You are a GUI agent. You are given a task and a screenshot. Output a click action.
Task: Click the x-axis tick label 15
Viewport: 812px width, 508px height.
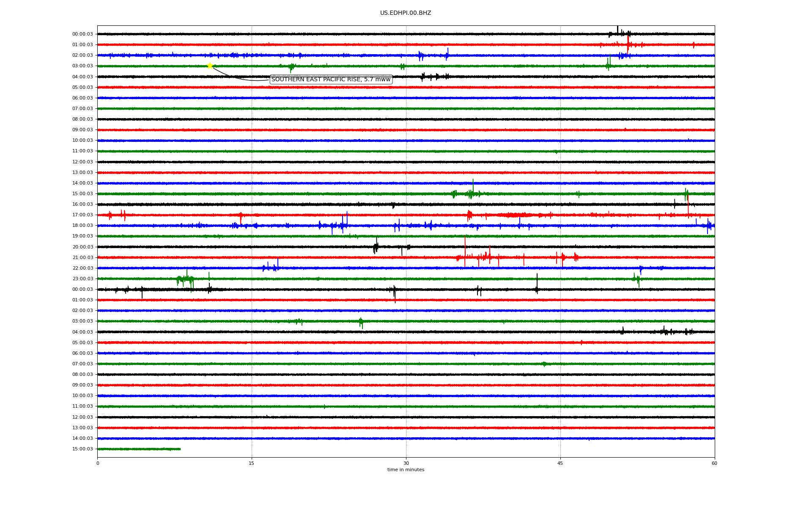[x=252, y=463]
